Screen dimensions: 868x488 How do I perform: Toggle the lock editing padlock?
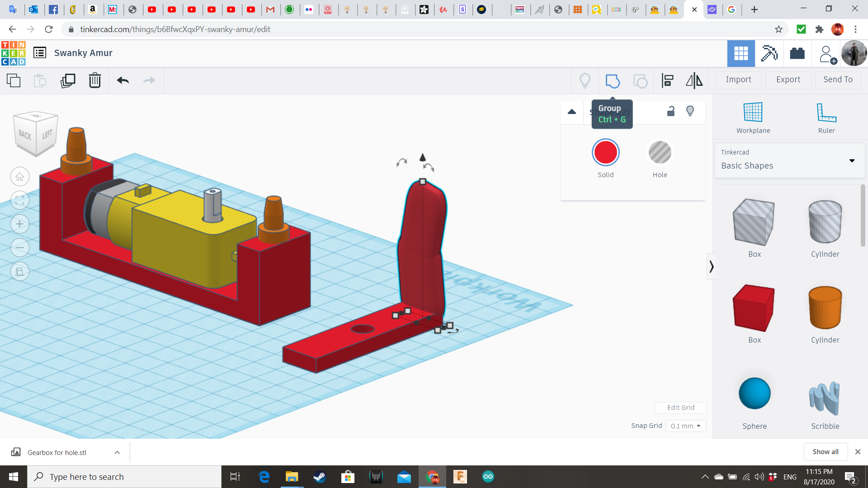point(671,111)
